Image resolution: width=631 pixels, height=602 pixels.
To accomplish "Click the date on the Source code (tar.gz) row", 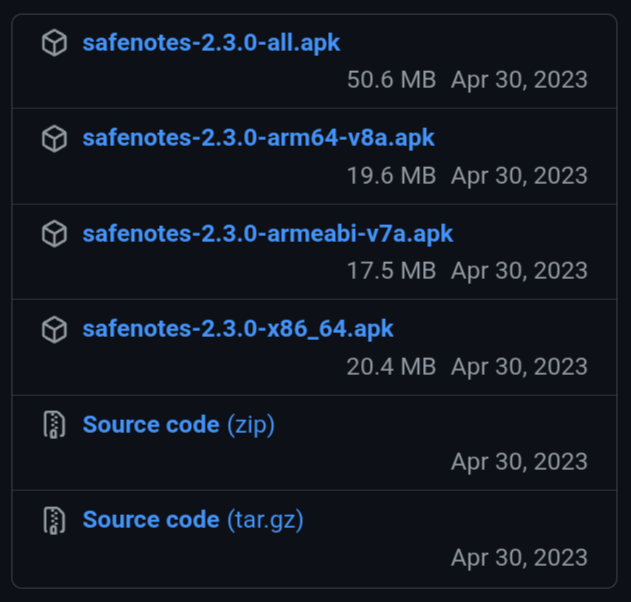I will point(519,557).
